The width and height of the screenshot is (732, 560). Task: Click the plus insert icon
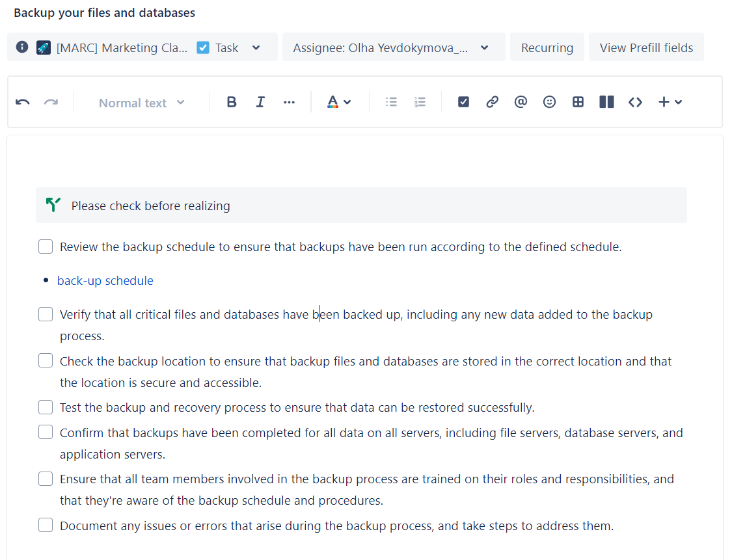[664, 101]
